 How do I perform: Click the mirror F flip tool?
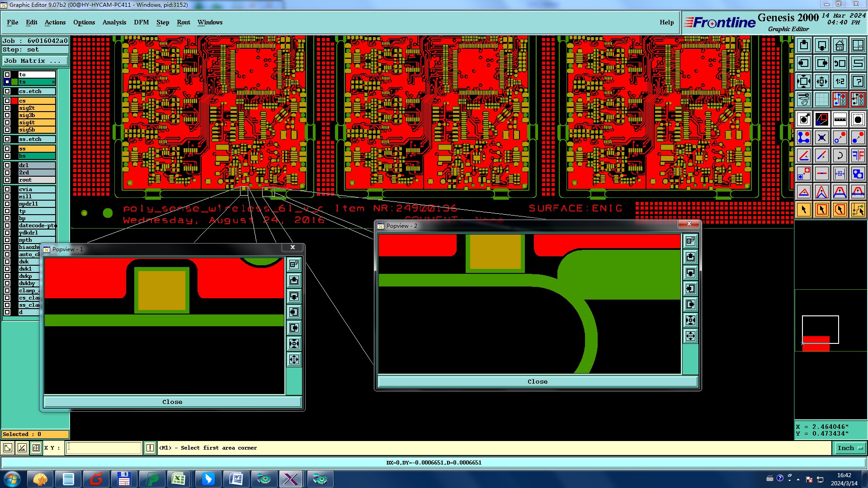pos(858,155)
